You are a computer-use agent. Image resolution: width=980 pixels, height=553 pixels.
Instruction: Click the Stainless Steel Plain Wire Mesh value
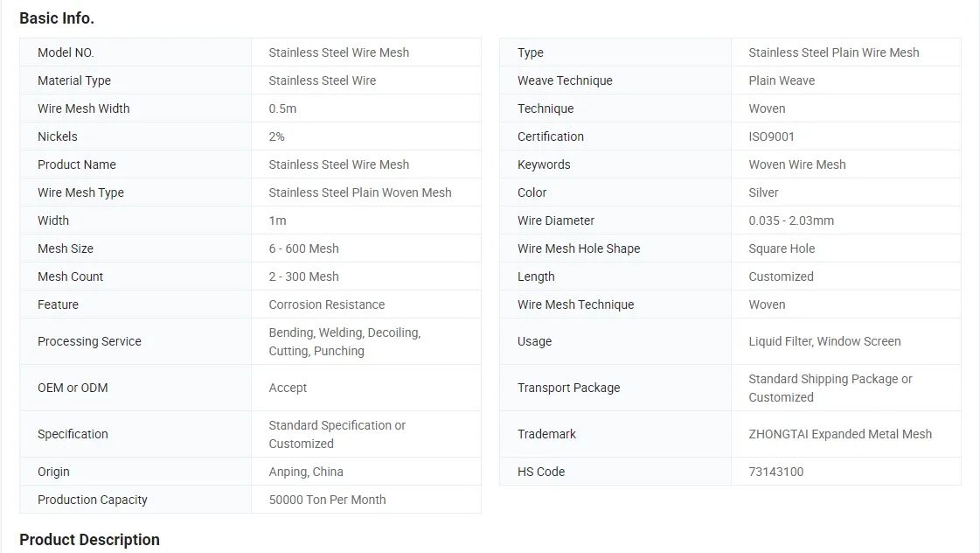pos(834,52)
